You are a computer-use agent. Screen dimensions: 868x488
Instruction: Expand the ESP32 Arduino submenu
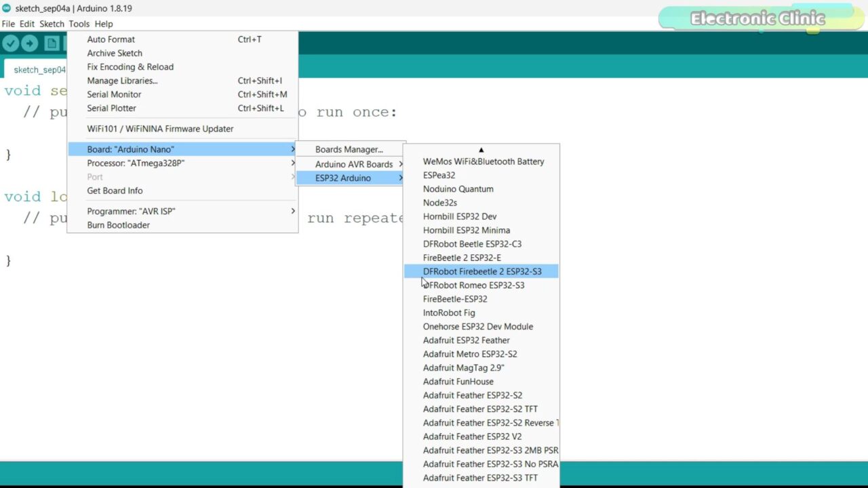pyautogui.click(x=350, y=178)
